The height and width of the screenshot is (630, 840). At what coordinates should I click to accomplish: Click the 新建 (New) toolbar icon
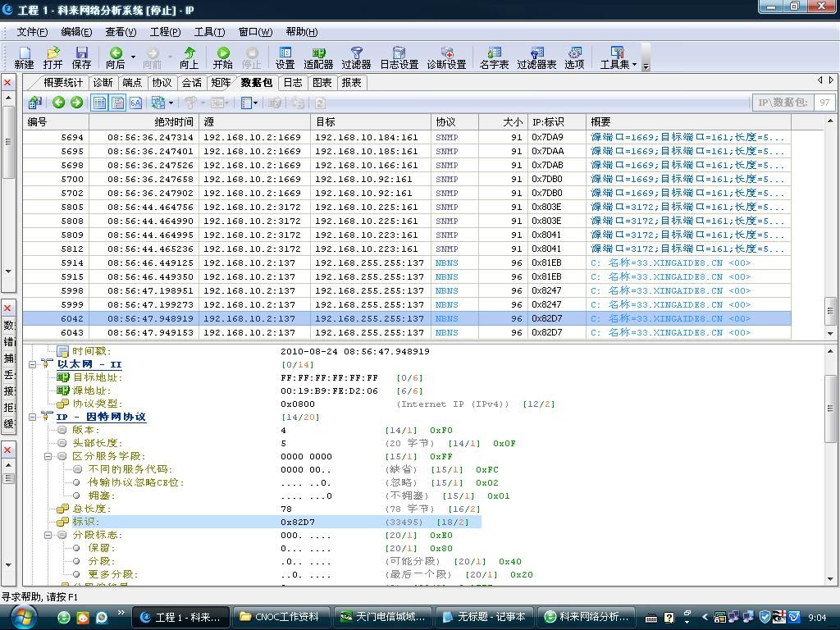click(24, 57)
